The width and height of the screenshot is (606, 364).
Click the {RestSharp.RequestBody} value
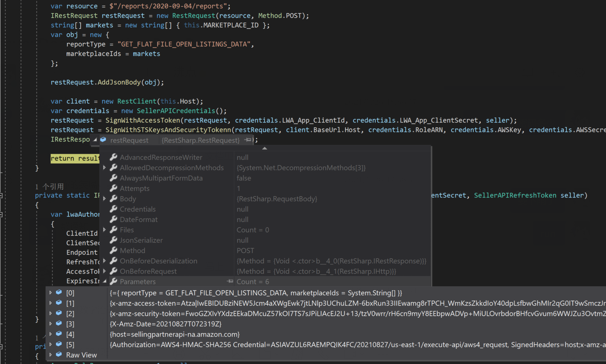point(277,199)
